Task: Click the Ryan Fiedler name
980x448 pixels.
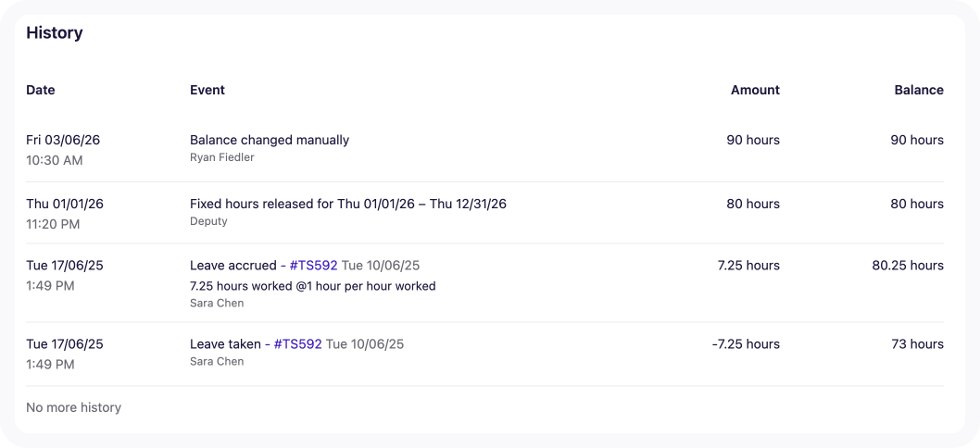Action: point(222,157)
